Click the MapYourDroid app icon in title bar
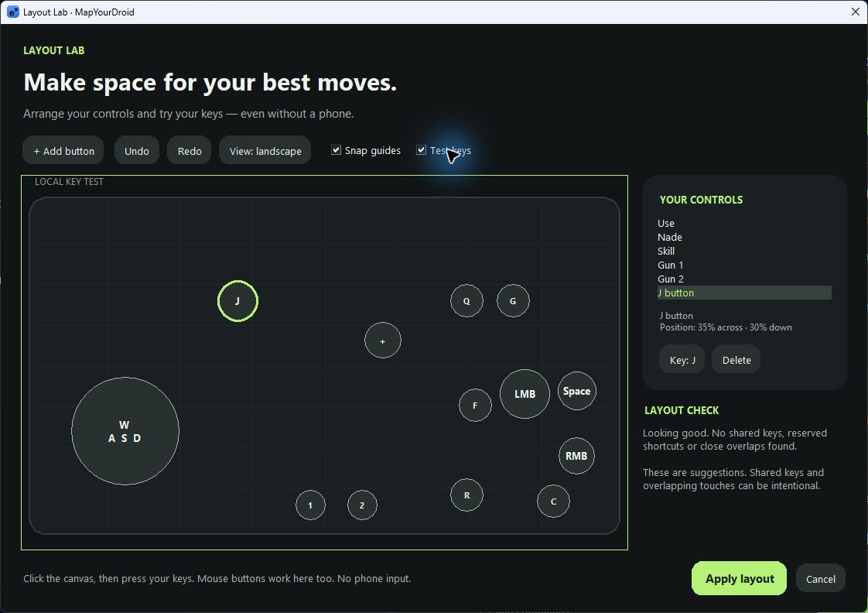Screen dimensions: 868x613 [x=12, y=12]
